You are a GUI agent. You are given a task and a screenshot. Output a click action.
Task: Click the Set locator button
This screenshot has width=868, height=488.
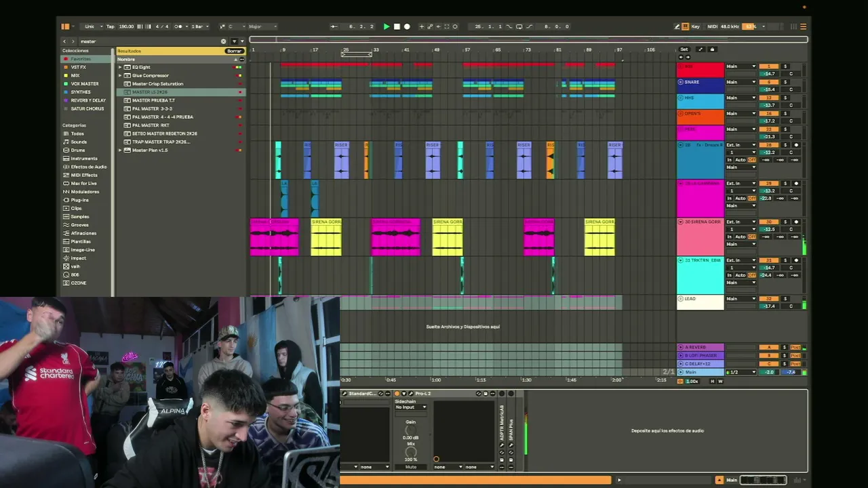point(684,49)
